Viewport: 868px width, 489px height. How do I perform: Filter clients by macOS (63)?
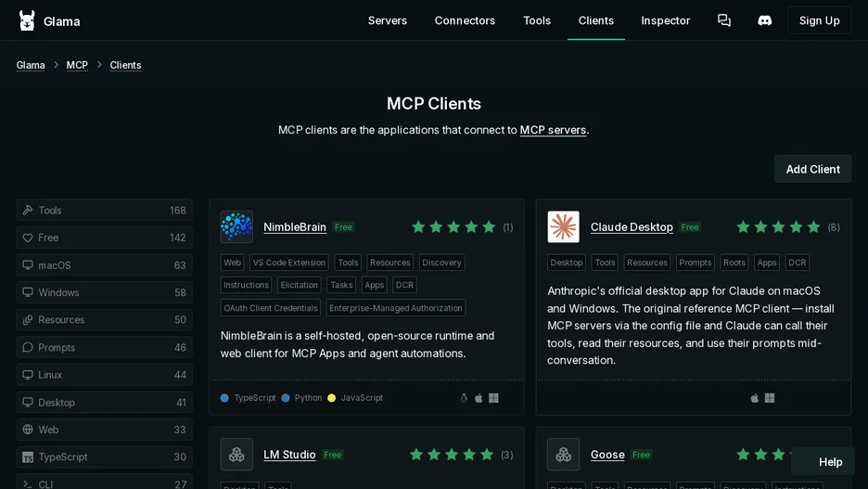pyautogui.click(x=105, y=264)
